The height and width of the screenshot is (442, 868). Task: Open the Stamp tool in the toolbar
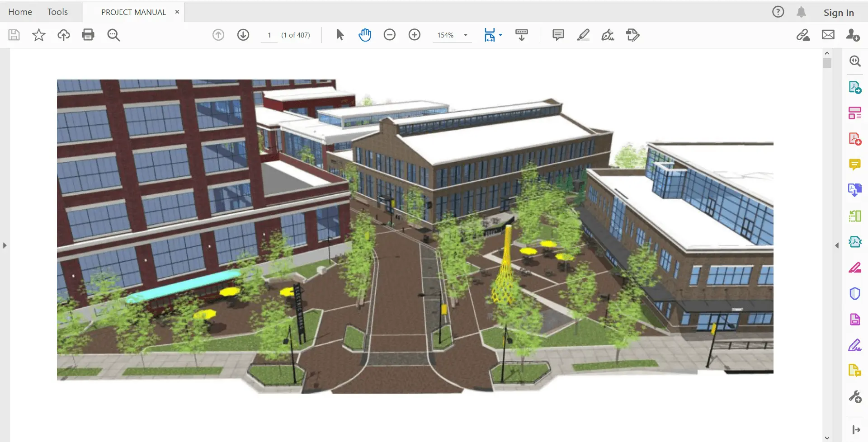pos(632,35)
